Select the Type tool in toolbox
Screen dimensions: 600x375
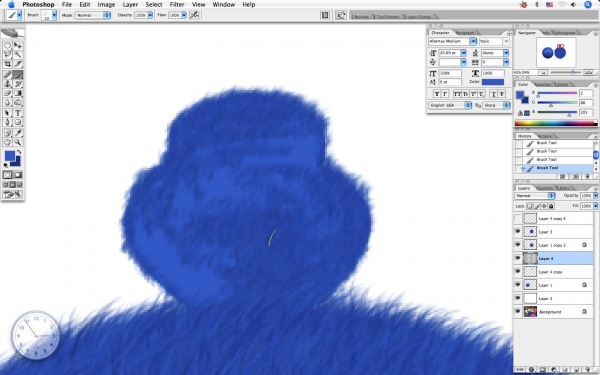pos(18,113)
